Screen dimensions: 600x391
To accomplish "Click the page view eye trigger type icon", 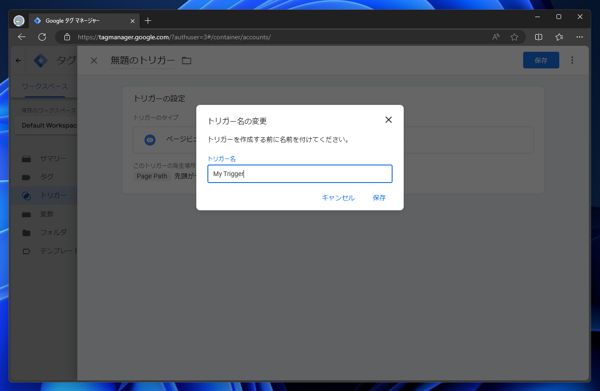I will (150, 140).
